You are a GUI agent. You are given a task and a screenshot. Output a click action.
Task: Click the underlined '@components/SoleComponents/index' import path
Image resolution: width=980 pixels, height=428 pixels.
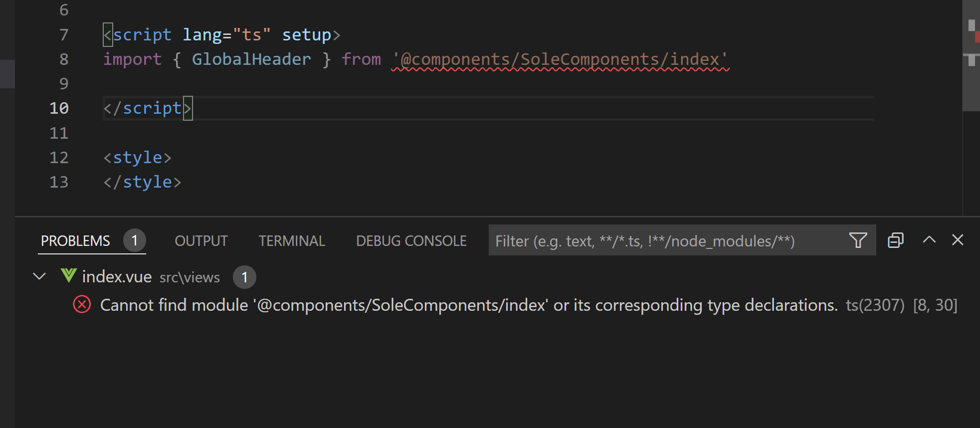560,59
